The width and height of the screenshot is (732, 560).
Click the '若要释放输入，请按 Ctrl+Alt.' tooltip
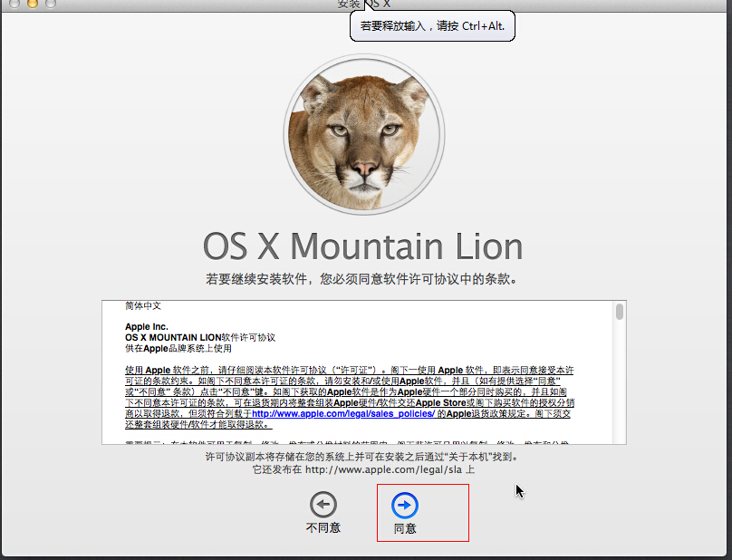[x=432, y=26]
